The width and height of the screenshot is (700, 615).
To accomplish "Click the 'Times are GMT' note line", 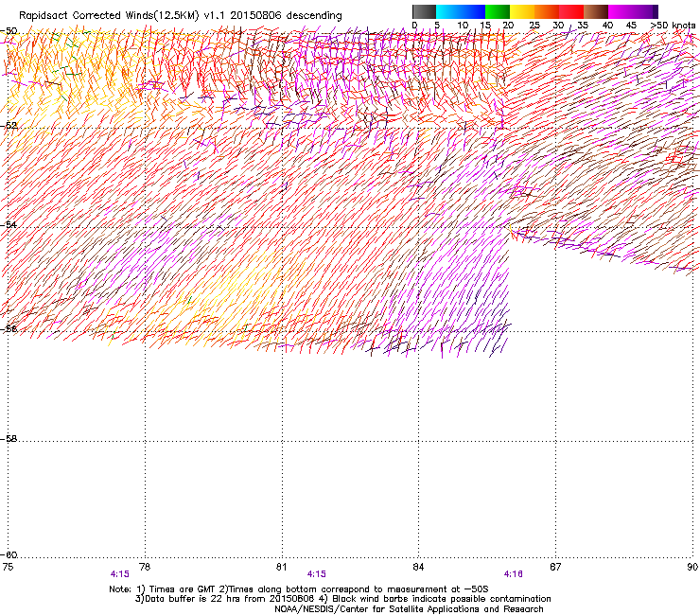I will (299, 589).
